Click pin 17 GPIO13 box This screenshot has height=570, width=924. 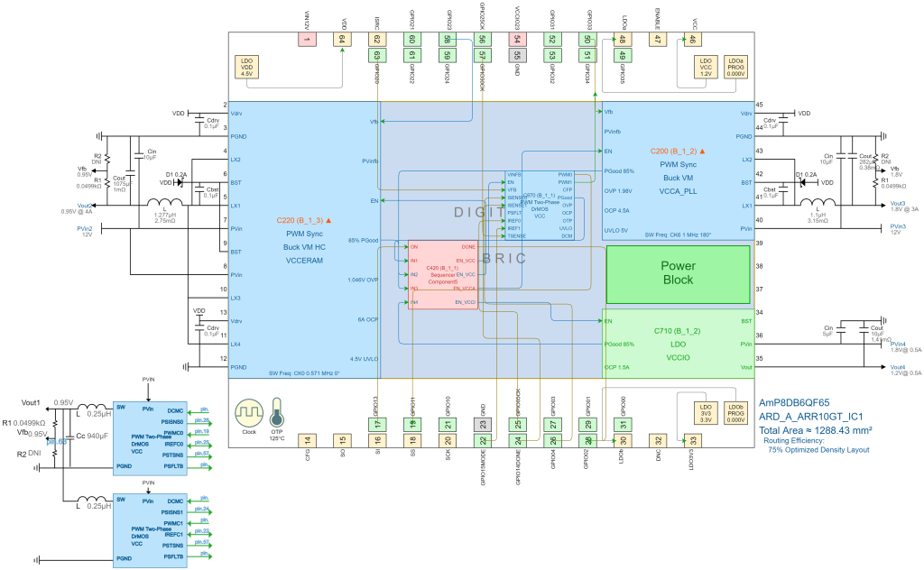click(x=377, y=425)
